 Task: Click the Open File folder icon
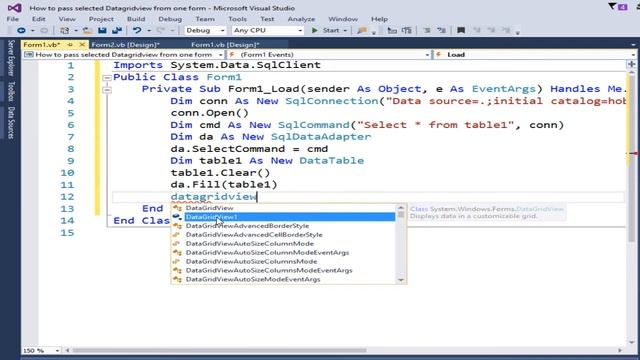point(87,30)
